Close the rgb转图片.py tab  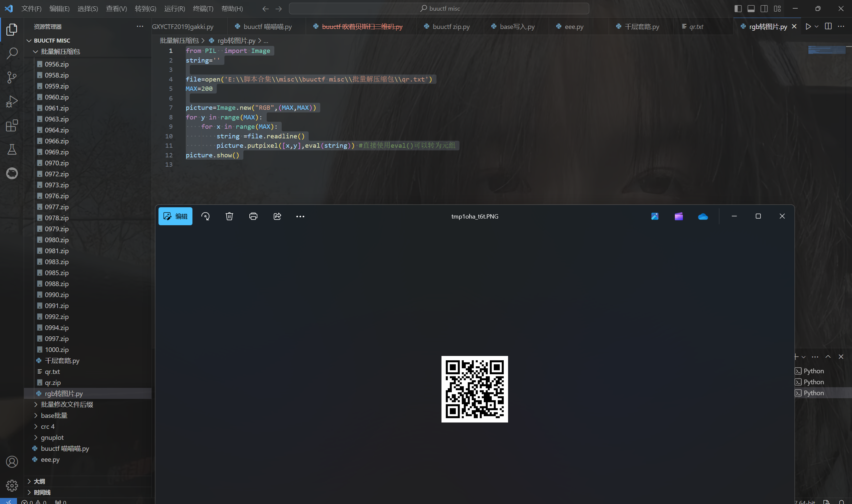794,27
